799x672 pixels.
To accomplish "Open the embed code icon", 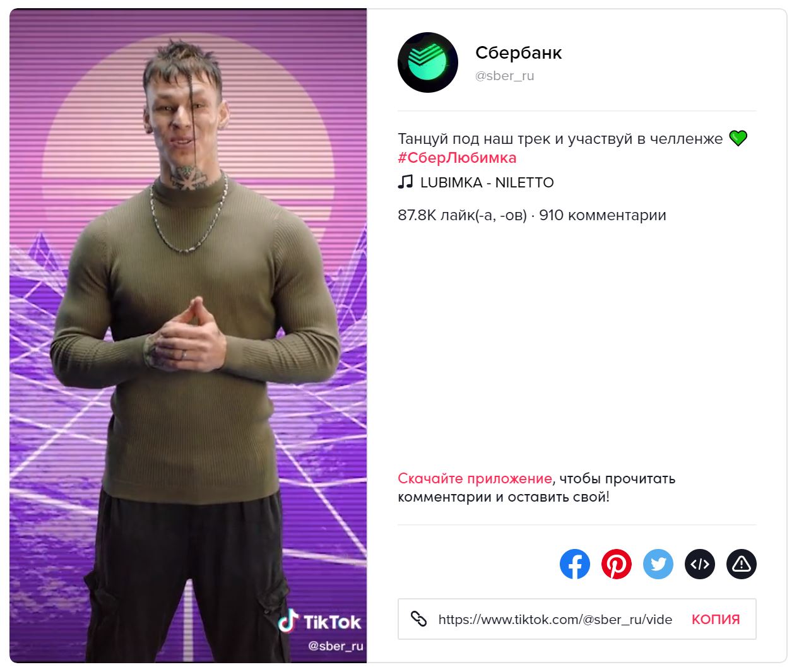I will coord(699,563).
